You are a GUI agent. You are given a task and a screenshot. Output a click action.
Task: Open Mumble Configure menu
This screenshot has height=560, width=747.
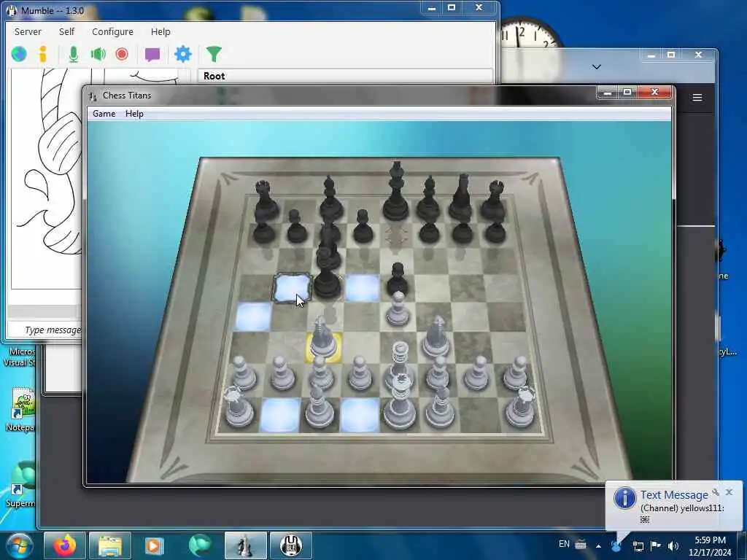[x=112, y=31]
